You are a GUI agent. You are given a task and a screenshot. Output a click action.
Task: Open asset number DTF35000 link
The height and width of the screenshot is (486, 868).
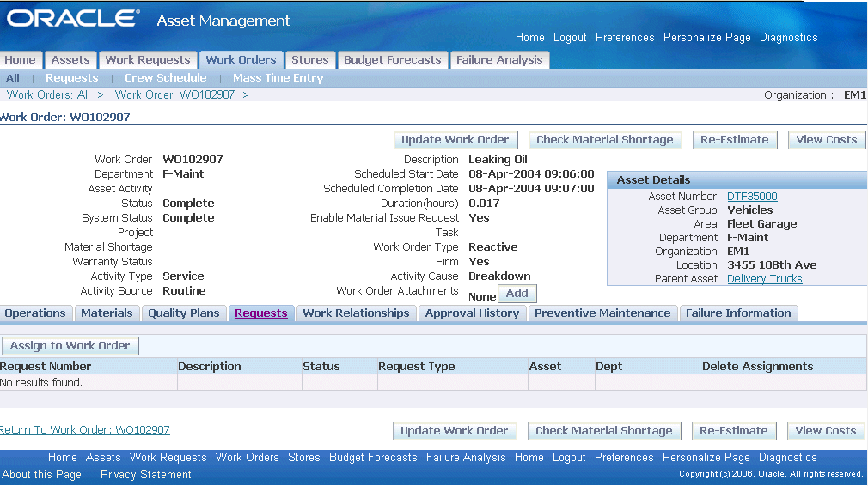coord(752,197)
